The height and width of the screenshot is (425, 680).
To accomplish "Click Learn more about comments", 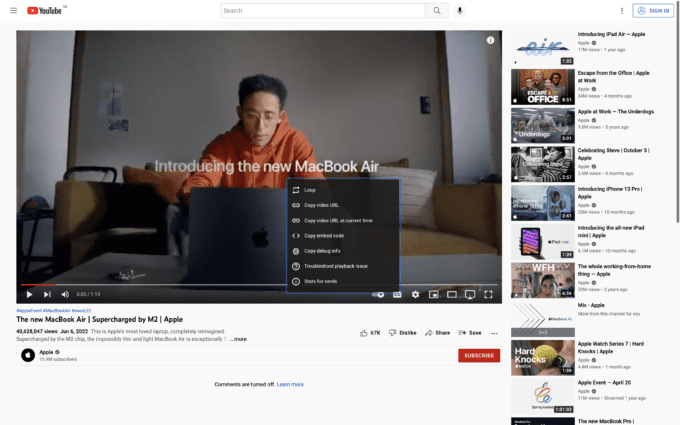I will pos(290,384).
